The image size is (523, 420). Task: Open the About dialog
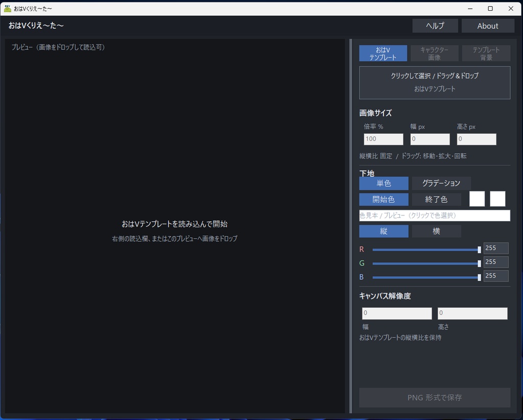[x=488, y=26]
